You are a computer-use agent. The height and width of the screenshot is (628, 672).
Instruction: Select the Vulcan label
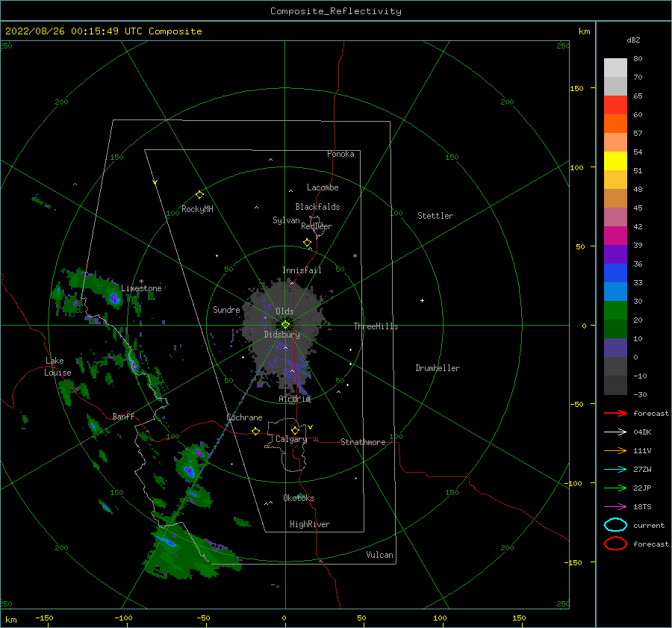tap(379, 555)
